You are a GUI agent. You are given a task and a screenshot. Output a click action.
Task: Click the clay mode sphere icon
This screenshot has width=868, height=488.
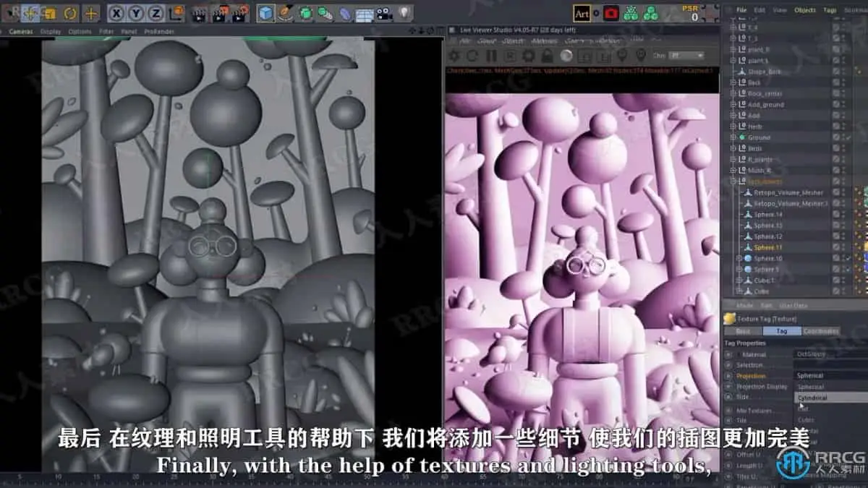tap(567, 56)
